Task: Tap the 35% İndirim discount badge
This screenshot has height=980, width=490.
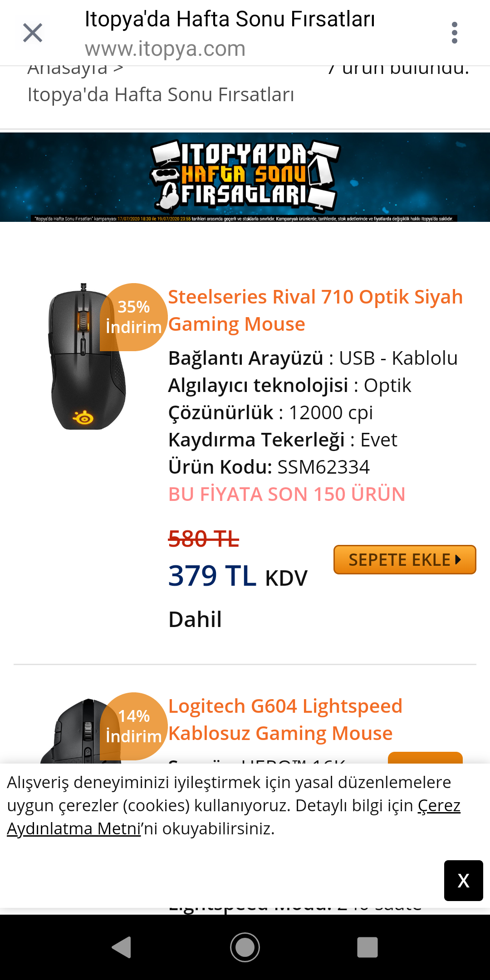Action: [x=133, y=317]
